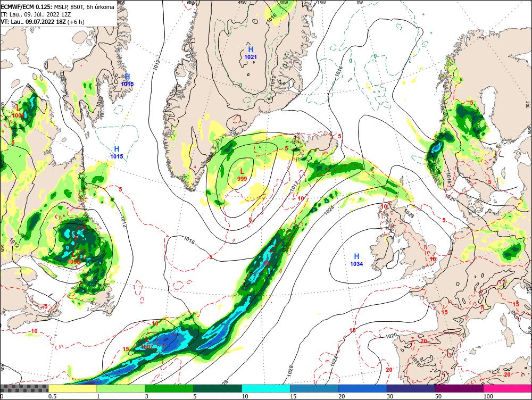Click the light green 1–3 legend segment
532x400 pixels.
point(121,388)
